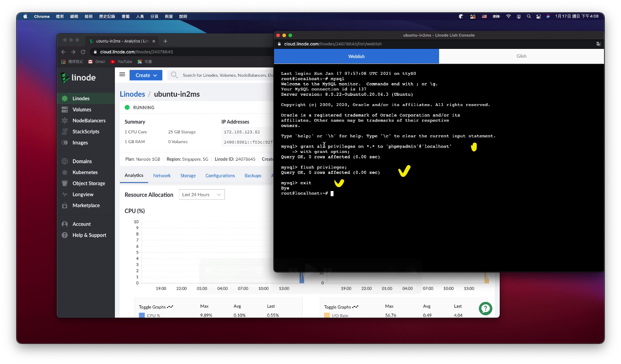The image size is (621, 364).
Task: Open macOS Control Center
Action: [538, 16]
